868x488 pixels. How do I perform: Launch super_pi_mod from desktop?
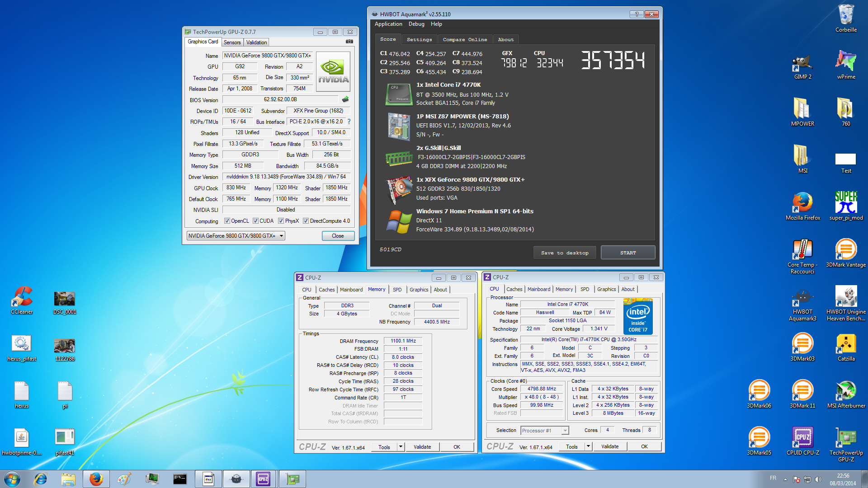coord(846,206)
